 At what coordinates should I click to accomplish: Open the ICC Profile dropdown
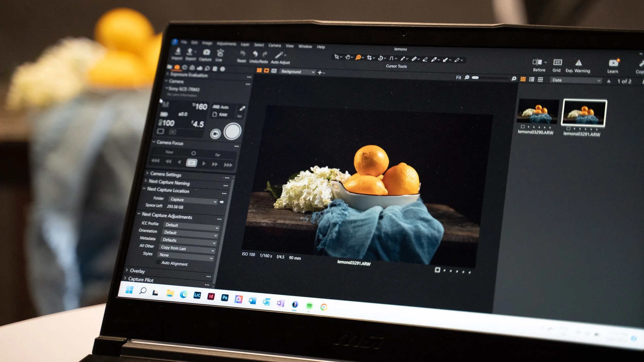pyautogui.click(x=192, y=226)
